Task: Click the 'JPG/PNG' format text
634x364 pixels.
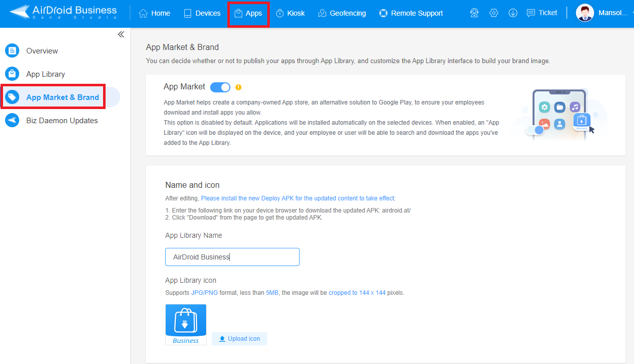Action: click(205, 293)
